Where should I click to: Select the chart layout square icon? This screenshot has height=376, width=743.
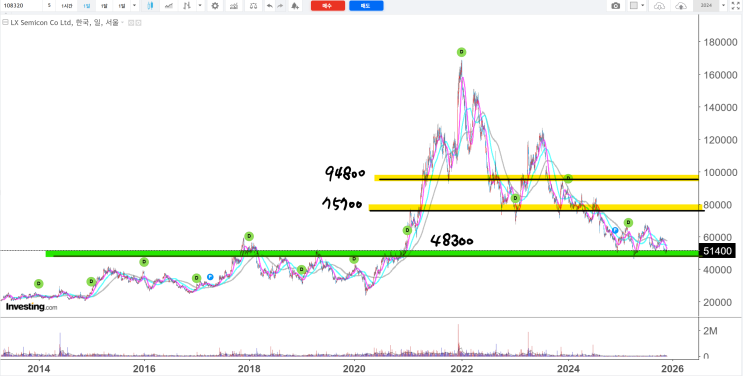[x=634, y=6]
